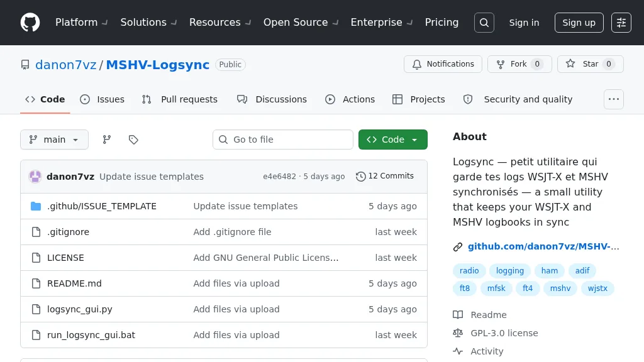This screenshot has height=362, width=644.
Task: Click the file icon for README.md
Action: click(36, 283)
